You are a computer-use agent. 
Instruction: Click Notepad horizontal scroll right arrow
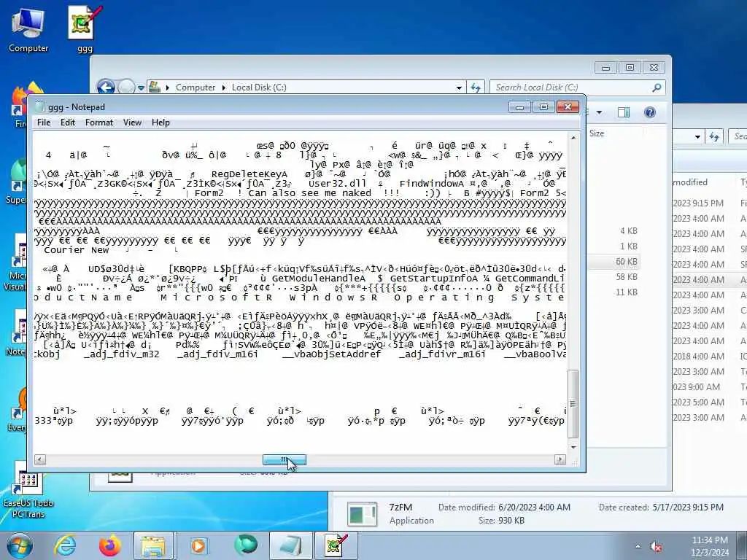click(x=560, y=459)
